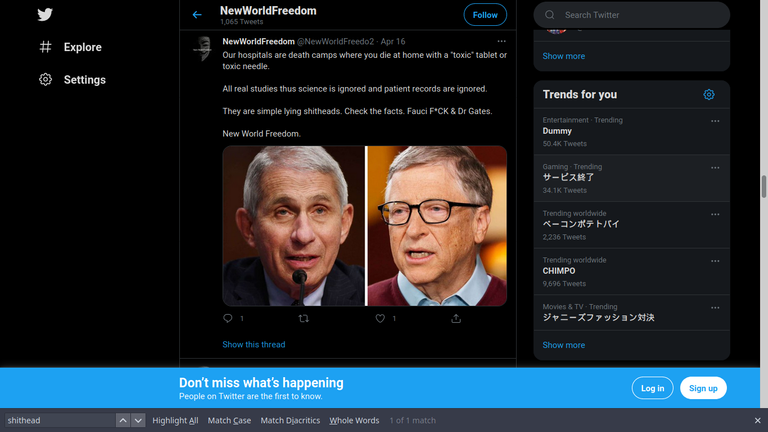Open the tweet's three-dot more menu
Image resolution: width=768 pixels, height=432 pixels.
501,41
